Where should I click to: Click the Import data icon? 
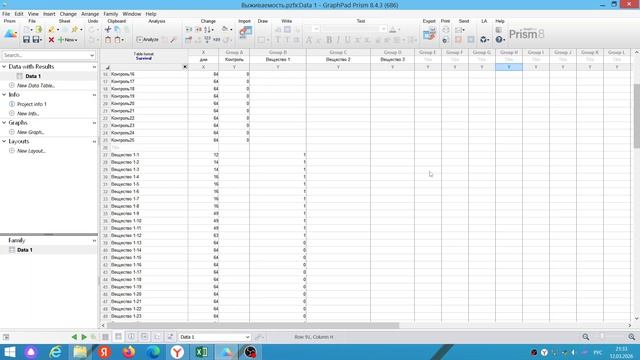click(x=245, y=32)
